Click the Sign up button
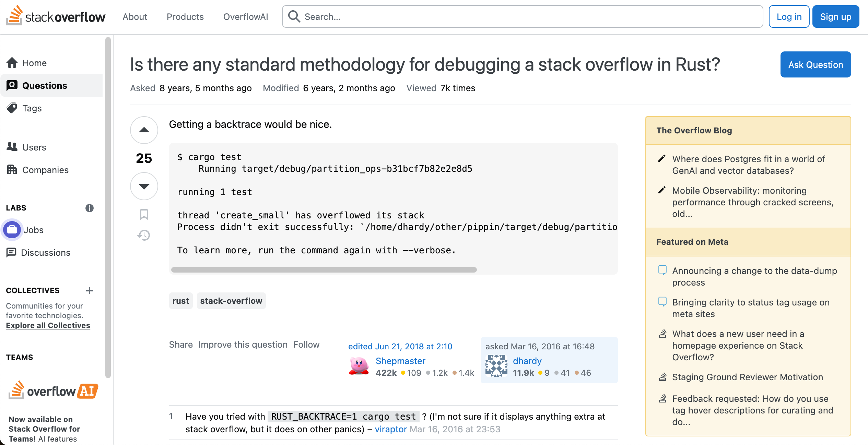This screenshot has width=868, height=445. (x=836, y=16)
